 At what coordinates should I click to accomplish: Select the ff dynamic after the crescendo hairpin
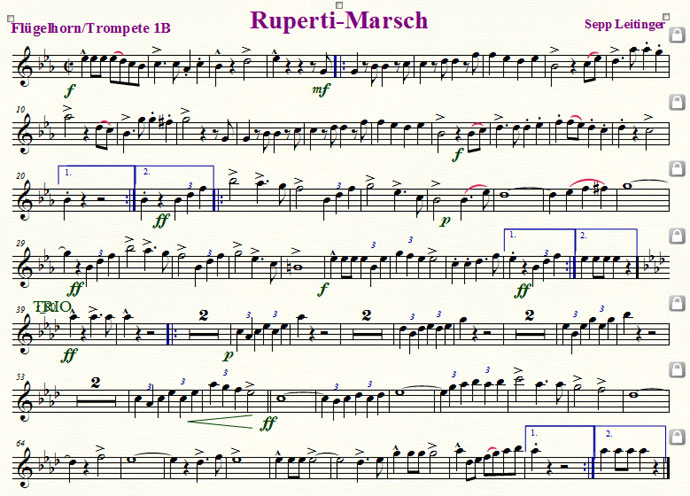(x=268, y=423)
